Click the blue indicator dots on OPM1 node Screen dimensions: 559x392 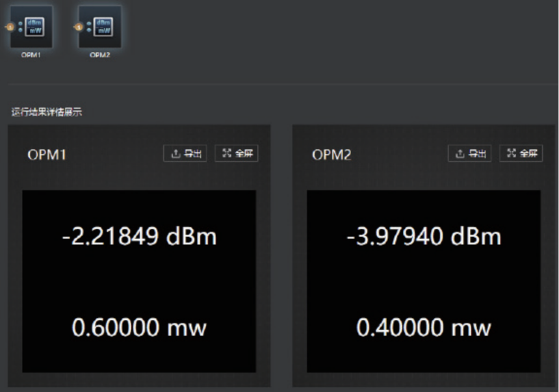tap(20, 27)
